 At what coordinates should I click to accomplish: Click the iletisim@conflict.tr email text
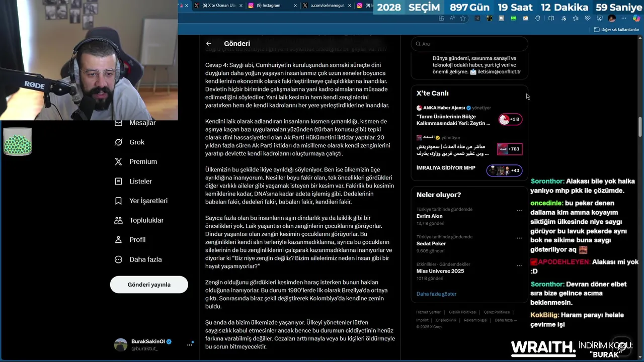499,72
